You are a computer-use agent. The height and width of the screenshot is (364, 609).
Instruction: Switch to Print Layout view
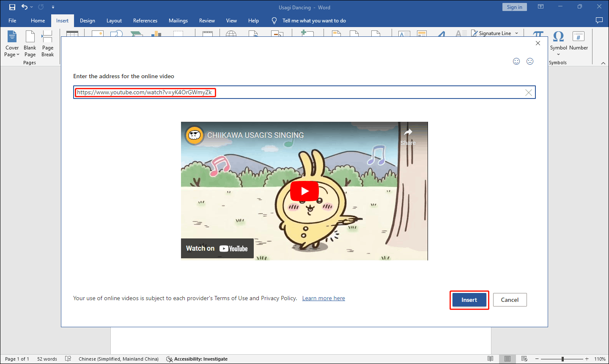tap(507, 359)
